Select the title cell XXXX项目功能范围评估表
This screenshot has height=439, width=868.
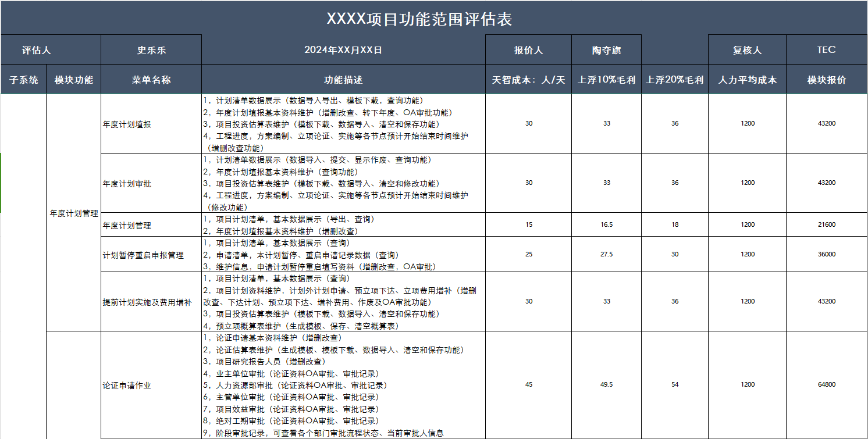(x=434, y=18)
